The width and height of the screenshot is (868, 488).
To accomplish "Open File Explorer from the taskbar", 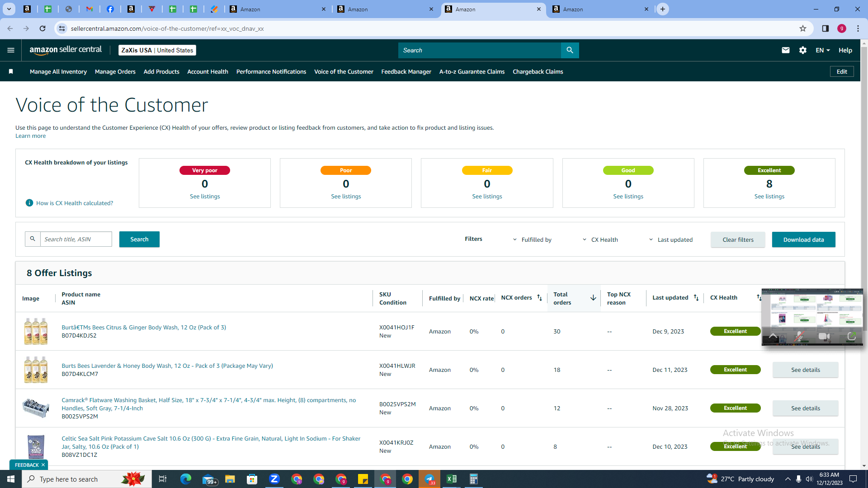I will [x=230, y=479].
